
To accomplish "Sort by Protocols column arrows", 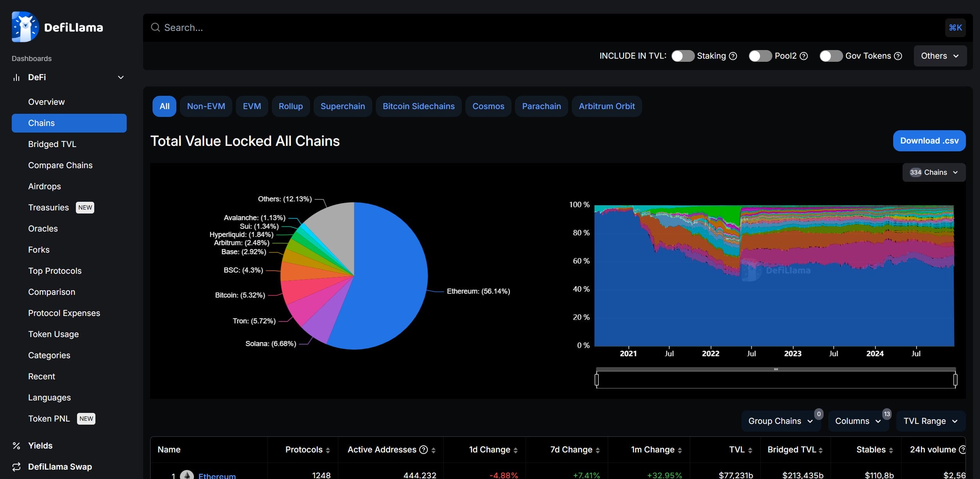I will coord(328,450).
